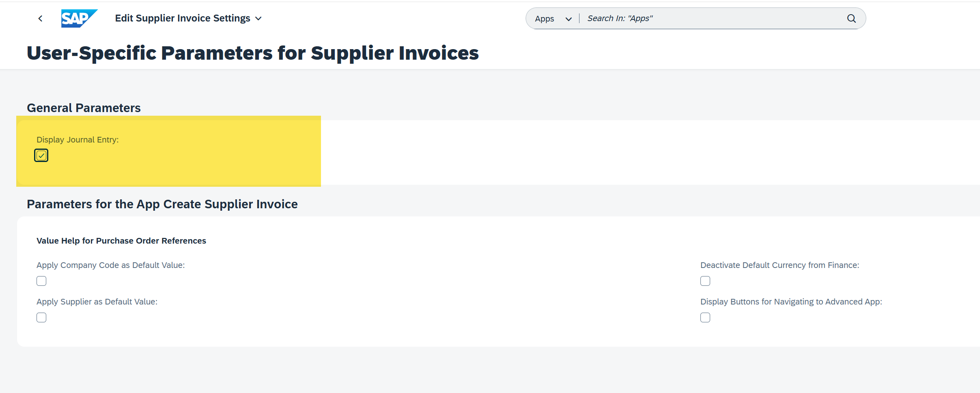Screen dimensions: 980x393
Task: Uncheck the Display Journal Entry checkbox
Action: 41,155
